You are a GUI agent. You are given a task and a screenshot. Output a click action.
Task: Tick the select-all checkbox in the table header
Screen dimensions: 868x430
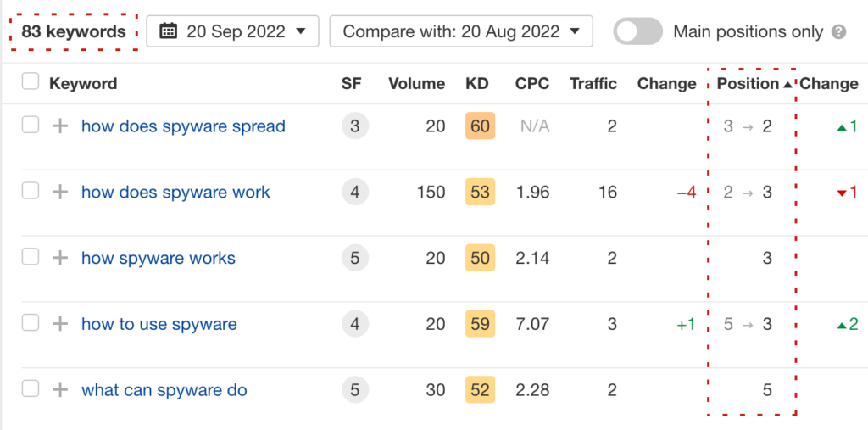31,82
